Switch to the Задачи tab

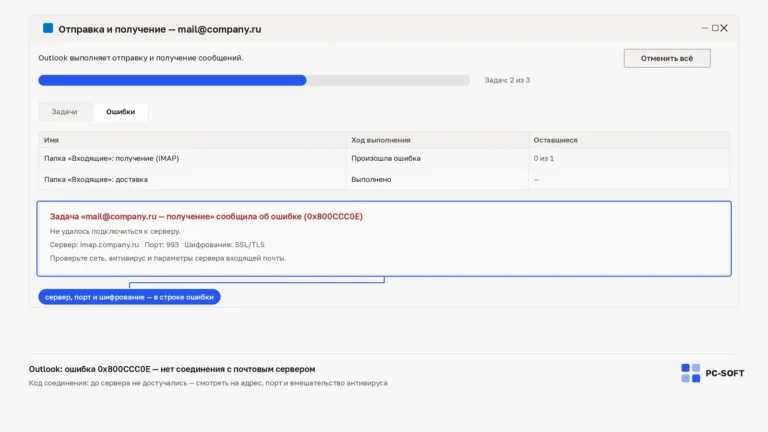pyautogui.click(x=65, y=112)
